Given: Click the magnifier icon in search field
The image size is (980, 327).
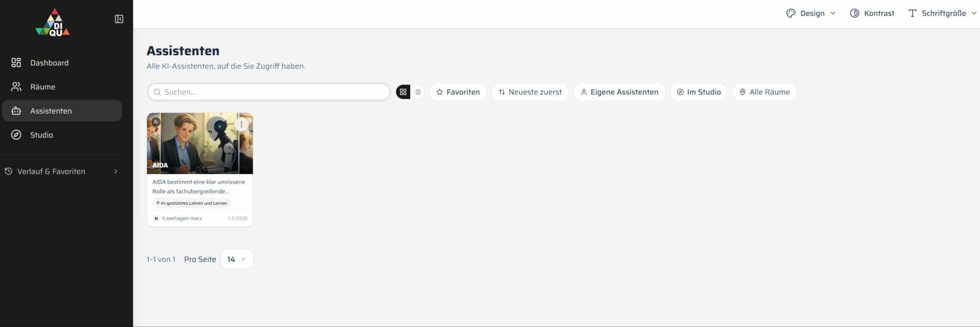Looking at the screenshot, I should tap(157, 92).
